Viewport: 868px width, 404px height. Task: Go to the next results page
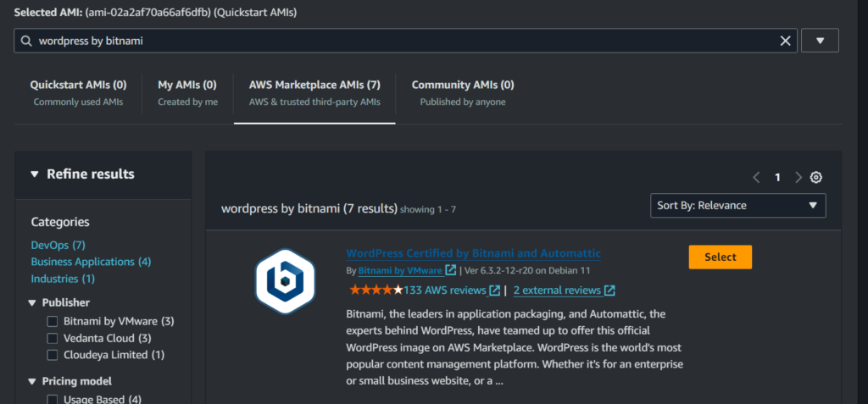(798, 178)
